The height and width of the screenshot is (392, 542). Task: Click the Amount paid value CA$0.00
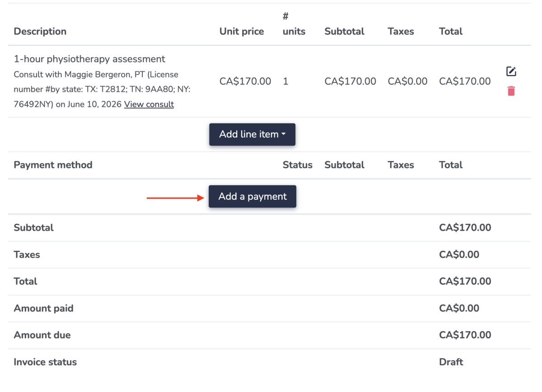[459, 309]
